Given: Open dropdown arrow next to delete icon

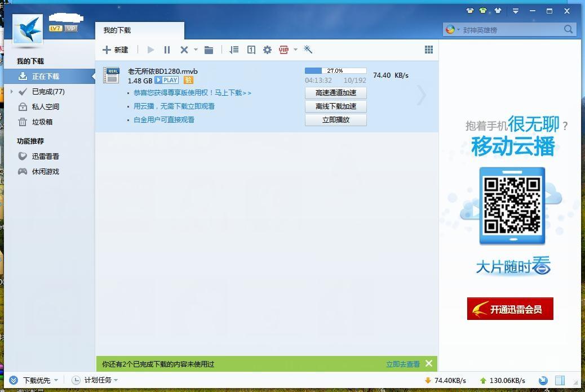Looking at the screenshot, I should [196, 49].
